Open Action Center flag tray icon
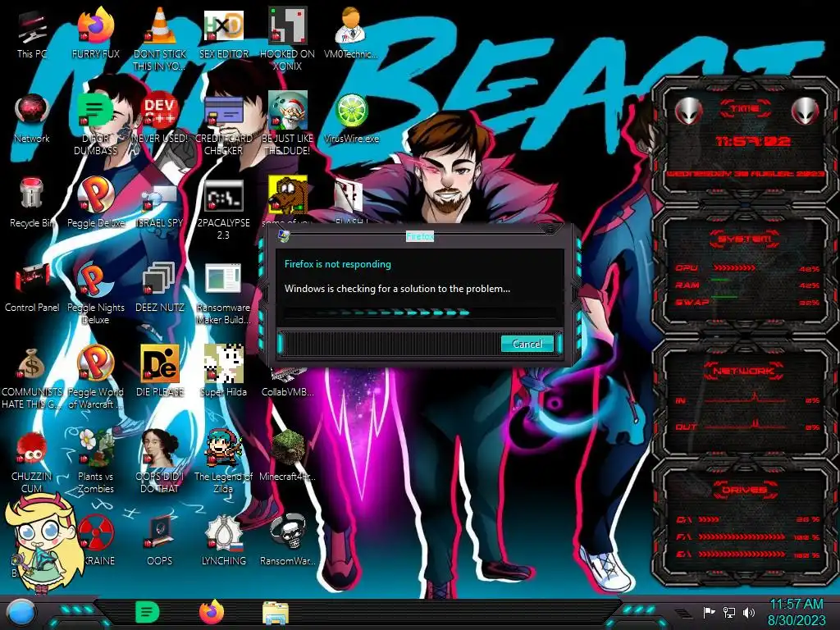Viewport: 840px width, 630px height. 709,612
